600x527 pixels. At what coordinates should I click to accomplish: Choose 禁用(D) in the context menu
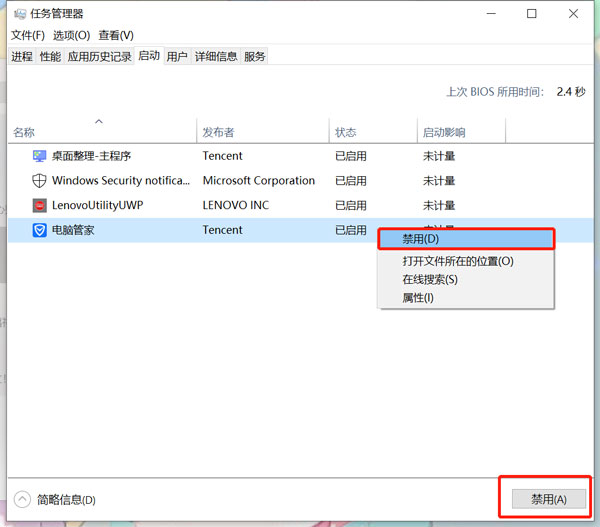coord(466,239)
